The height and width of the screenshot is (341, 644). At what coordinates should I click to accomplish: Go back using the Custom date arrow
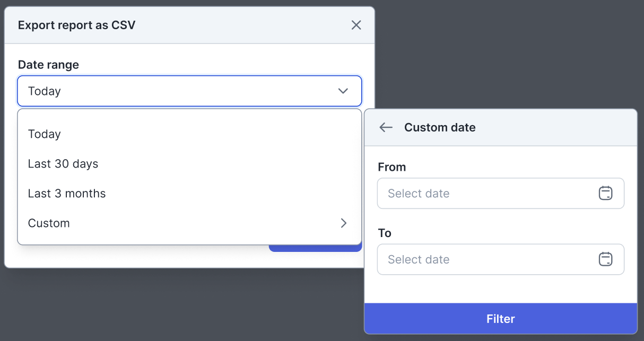click(386, 127)
